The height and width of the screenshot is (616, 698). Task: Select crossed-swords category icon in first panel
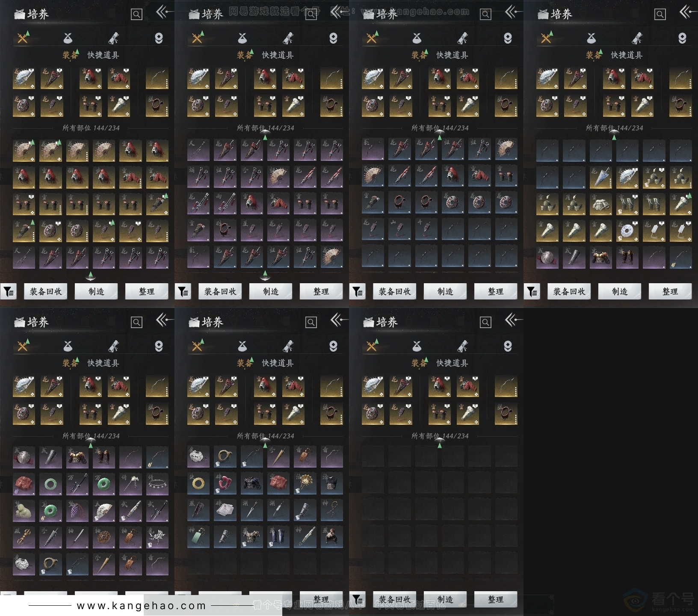[x=23, y=38]
